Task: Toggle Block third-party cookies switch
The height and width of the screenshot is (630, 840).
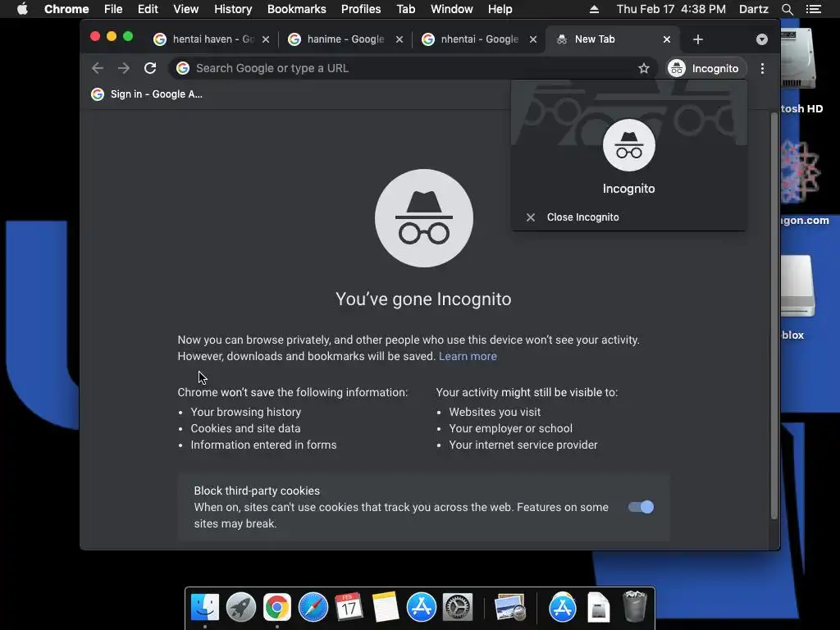Action: click(x=641, y=507)
